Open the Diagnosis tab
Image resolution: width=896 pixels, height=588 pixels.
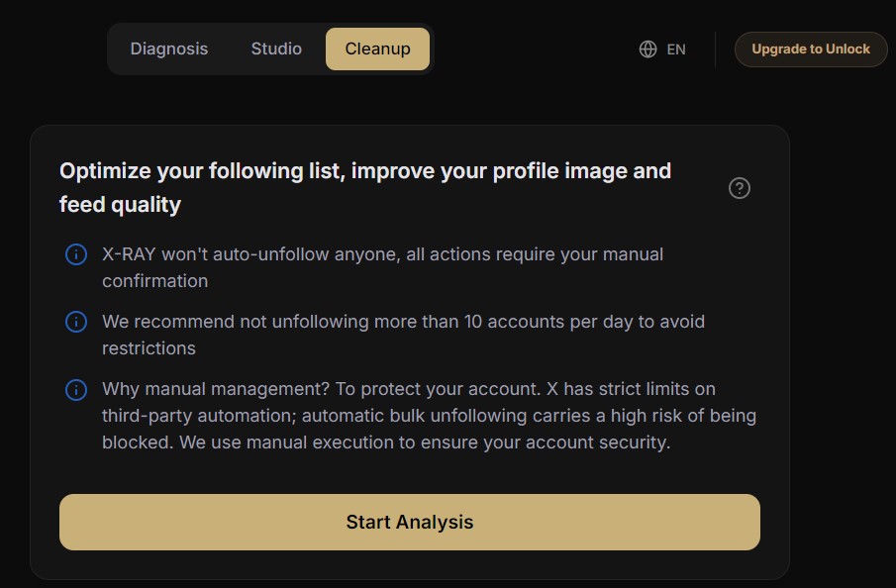[168, 49]
